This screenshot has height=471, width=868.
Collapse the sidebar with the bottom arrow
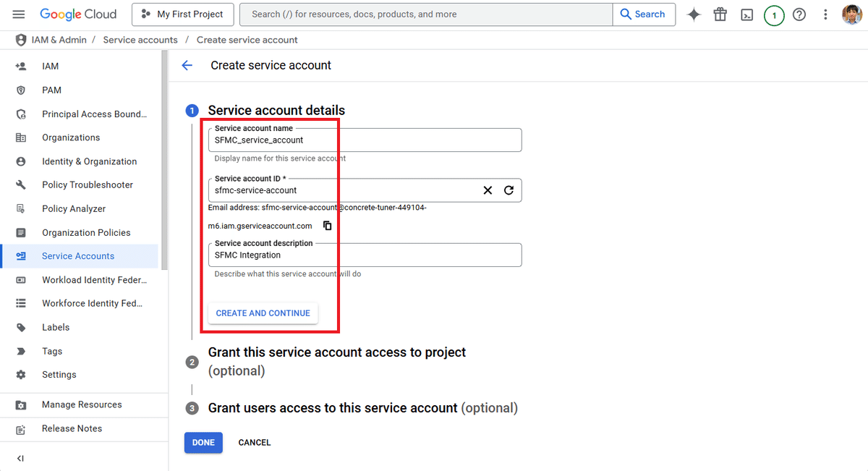point(20,458)
